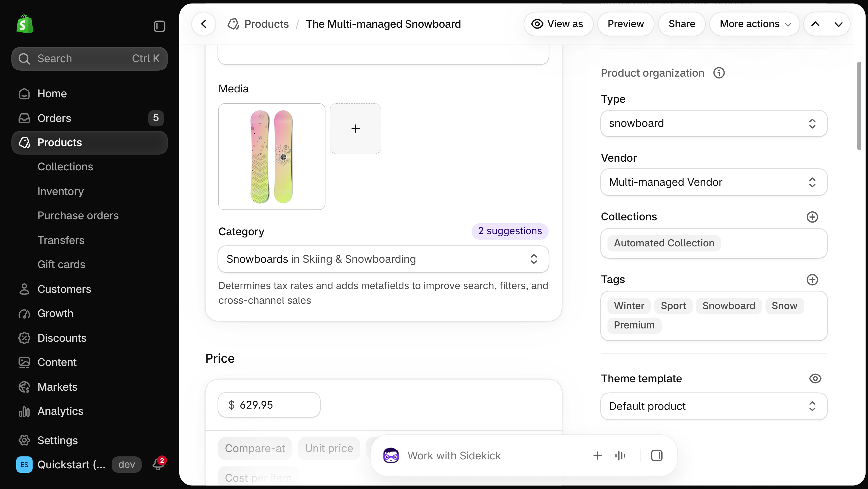Open Orders from the sidebar
The image size is (868, 489).
[89, 118]
